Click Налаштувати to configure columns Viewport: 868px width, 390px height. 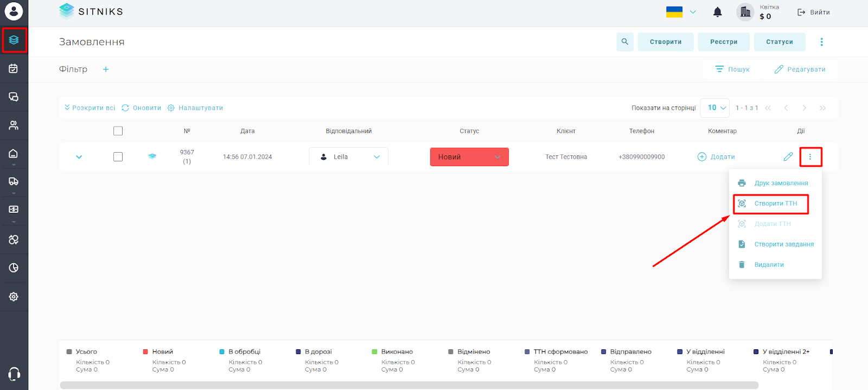[x=195, y=108]
